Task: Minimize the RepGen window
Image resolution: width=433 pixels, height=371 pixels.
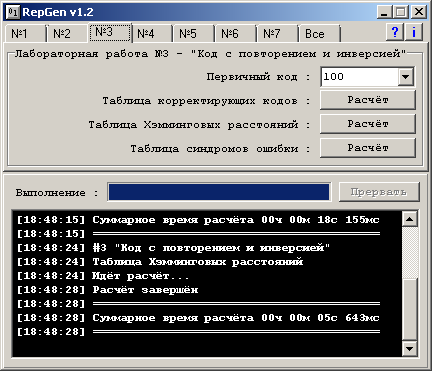Action: (384, 12)
